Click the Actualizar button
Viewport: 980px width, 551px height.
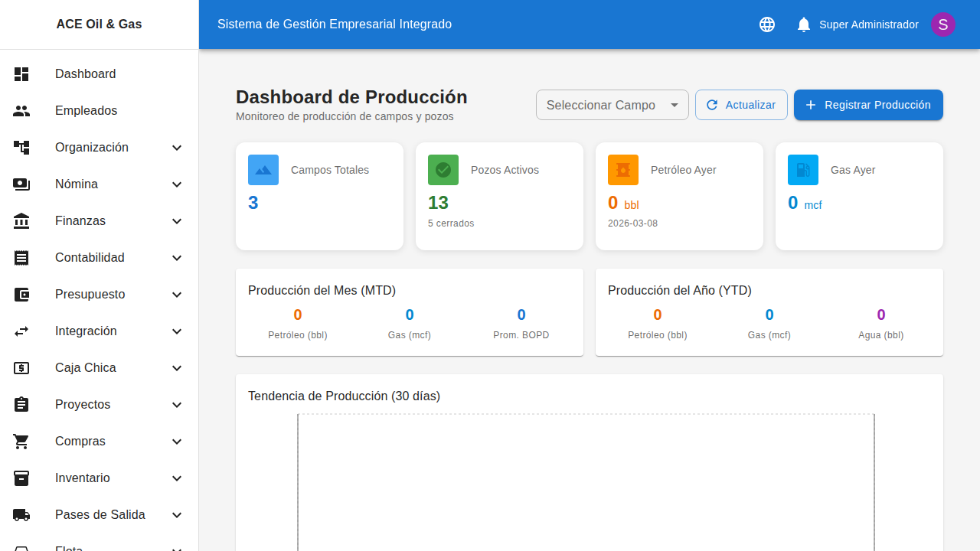[741, 104]
